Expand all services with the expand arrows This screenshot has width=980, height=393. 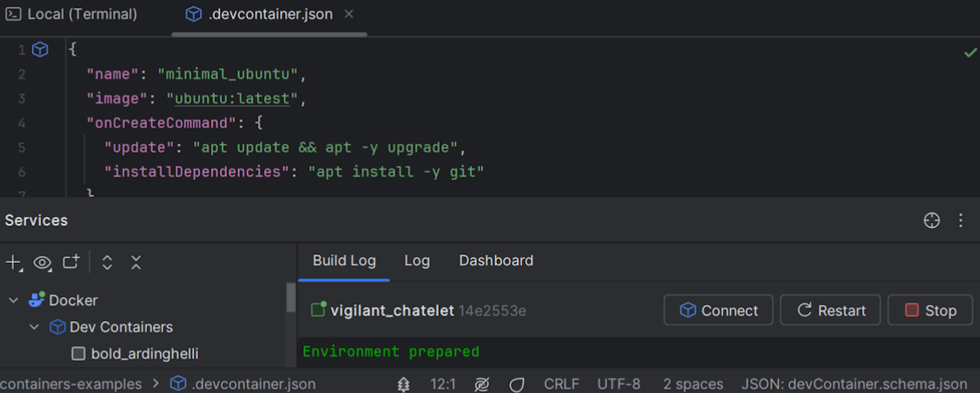click(x=107, y=263)
